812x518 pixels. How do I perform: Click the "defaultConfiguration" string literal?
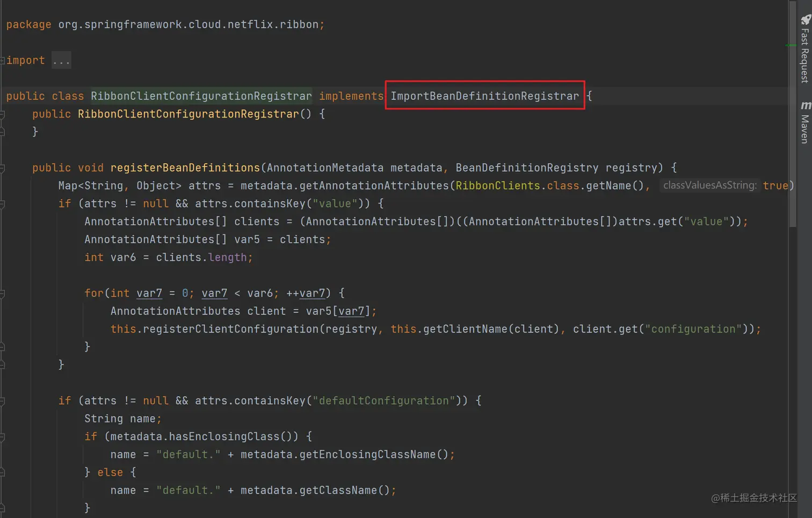384,401
